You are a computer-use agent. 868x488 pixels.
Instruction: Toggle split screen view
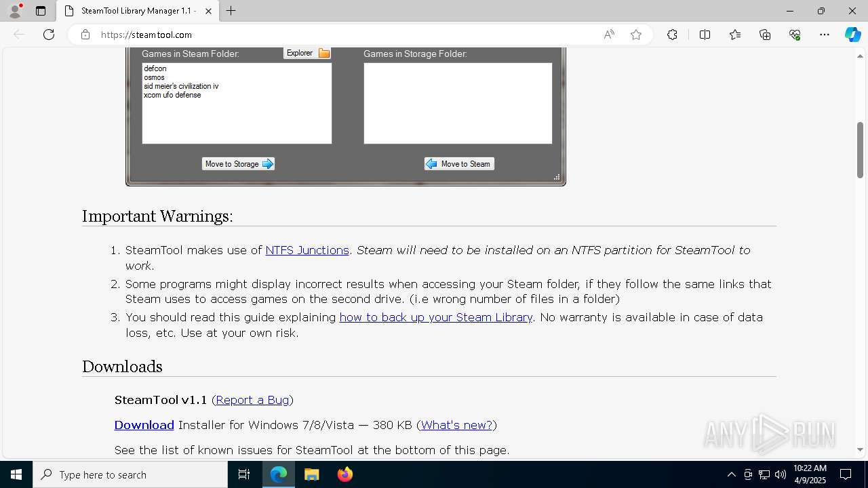(705, 35)
